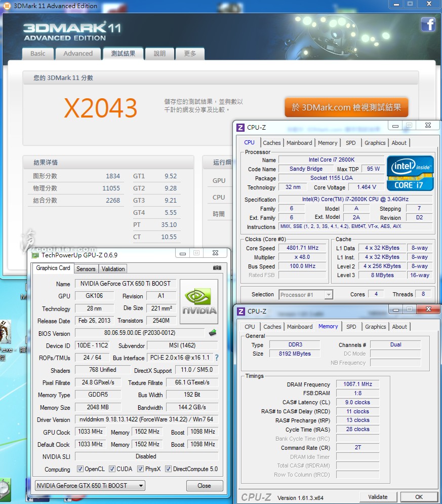This screenshot has height=504, width=442.
Task: Click the DRAM Frequency 1067.1 MHz value
Action: 357,384
